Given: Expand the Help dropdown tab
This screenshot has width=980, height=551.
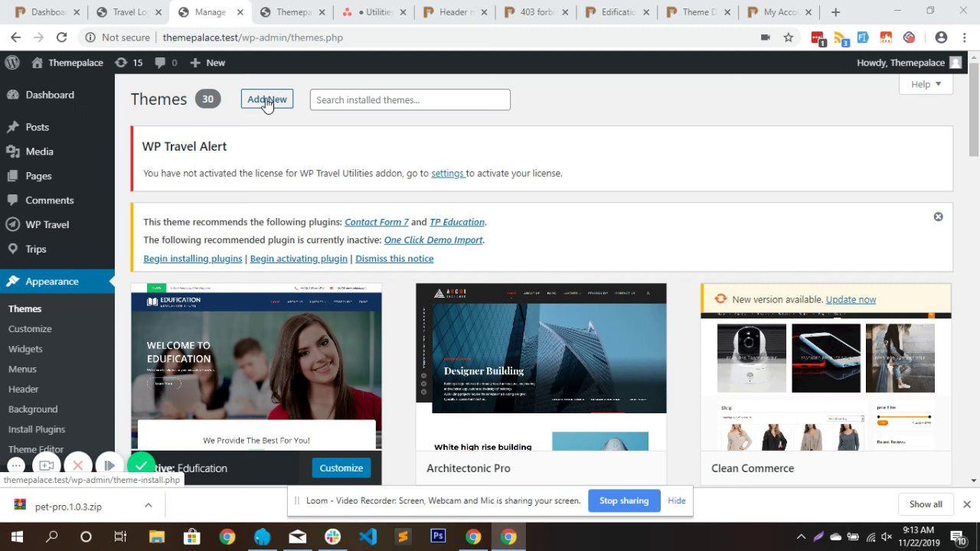Looking at the screenshot, I should coord(926,84).
